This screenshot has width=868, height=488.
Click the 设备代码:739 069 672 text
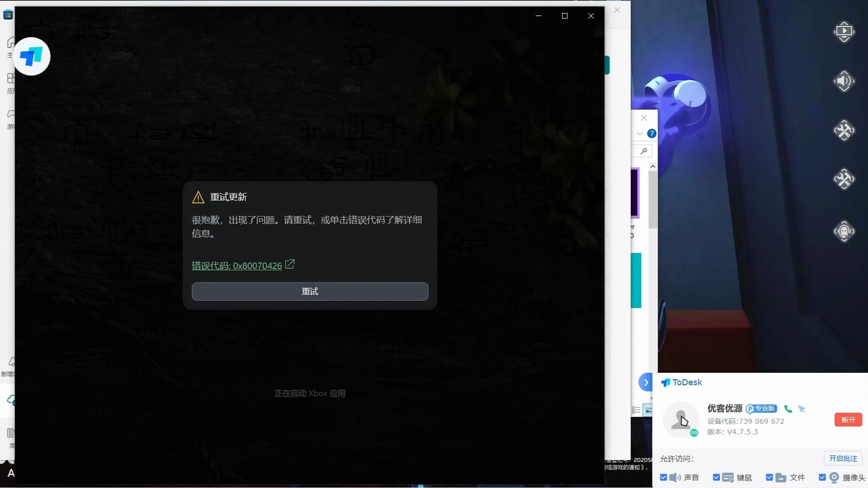(746, 421)
